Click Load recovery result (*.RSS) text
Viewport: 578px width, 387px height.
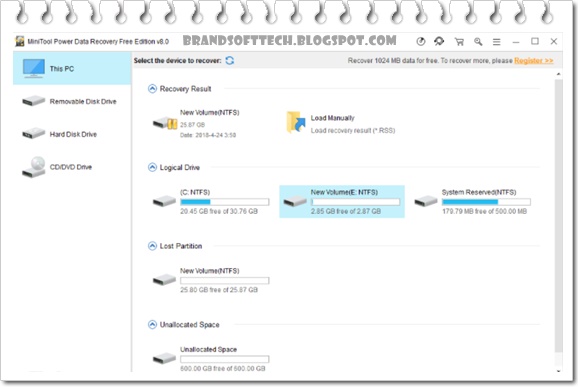(353, 130)
